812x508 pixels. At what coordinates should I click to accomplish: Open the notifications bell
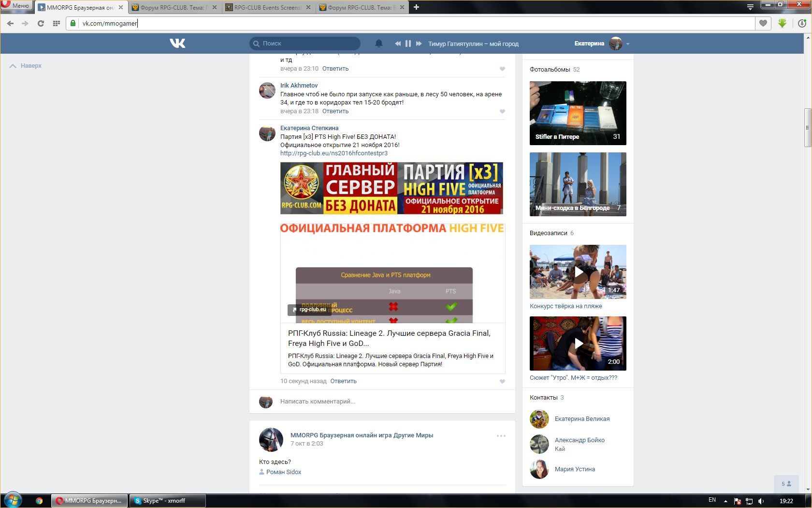(x=379, y=44)
